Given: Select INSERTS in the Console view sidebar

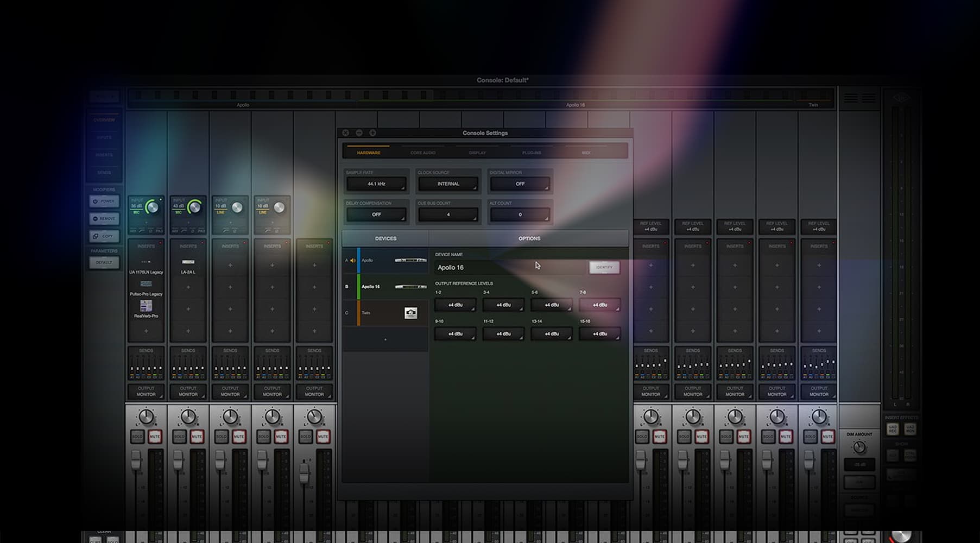Looking at the screenshot, I should (x=104, y=155).
